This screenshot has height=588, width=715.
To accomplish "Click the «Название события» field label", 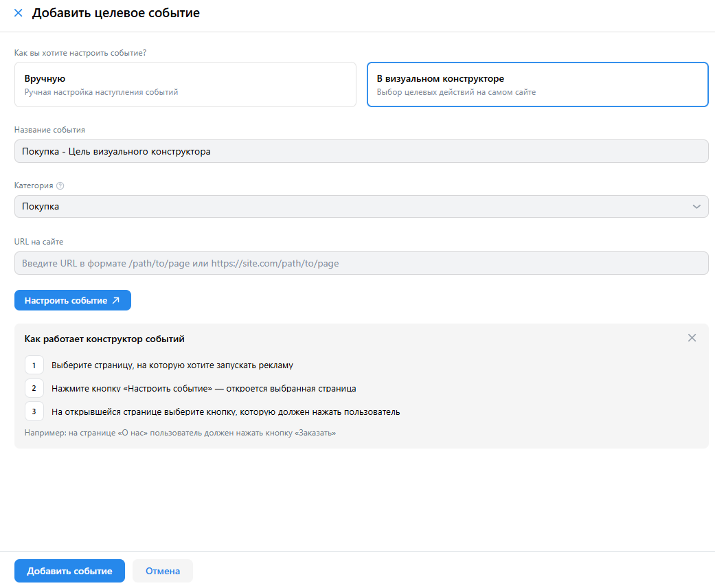I will pyautogui.click(x=49, y=130).
